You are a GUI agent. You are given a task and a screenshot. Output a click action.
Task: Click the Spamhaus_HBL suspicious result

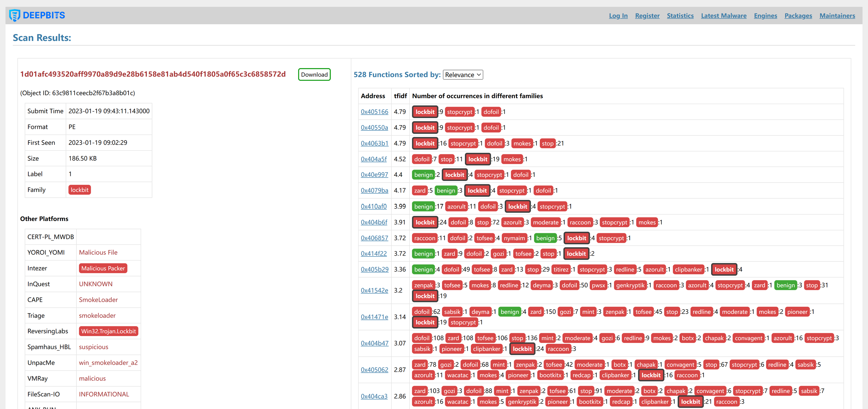94,347
